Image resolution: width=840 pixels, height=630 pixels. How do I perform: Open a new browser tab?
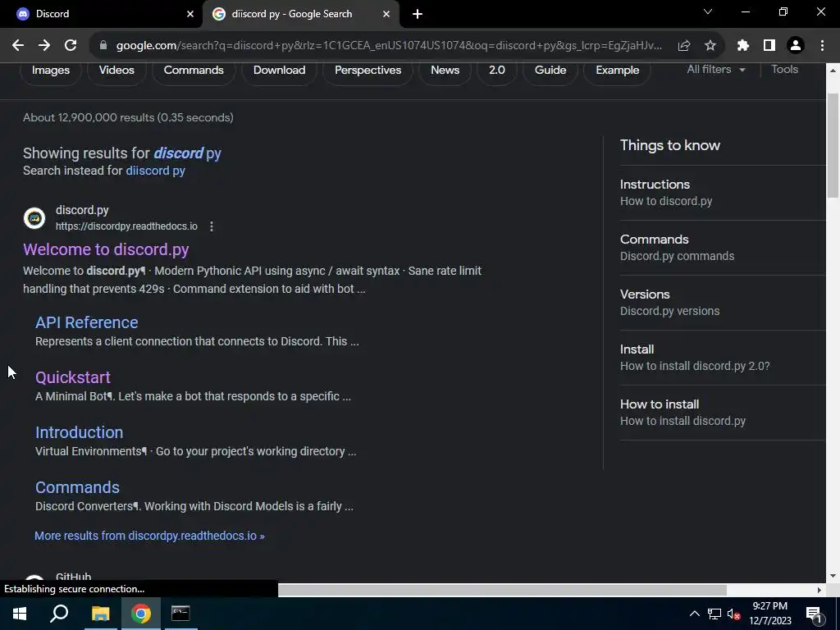click(418, 14)
